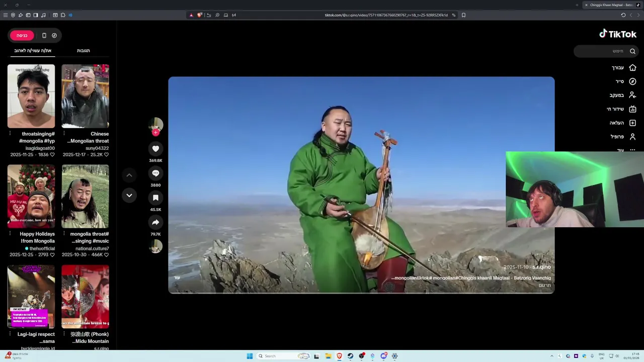This screenshot has width=644, height=362.
Task: Click the Brave shields icon in address bar
Action: click(x=199, y=15)
